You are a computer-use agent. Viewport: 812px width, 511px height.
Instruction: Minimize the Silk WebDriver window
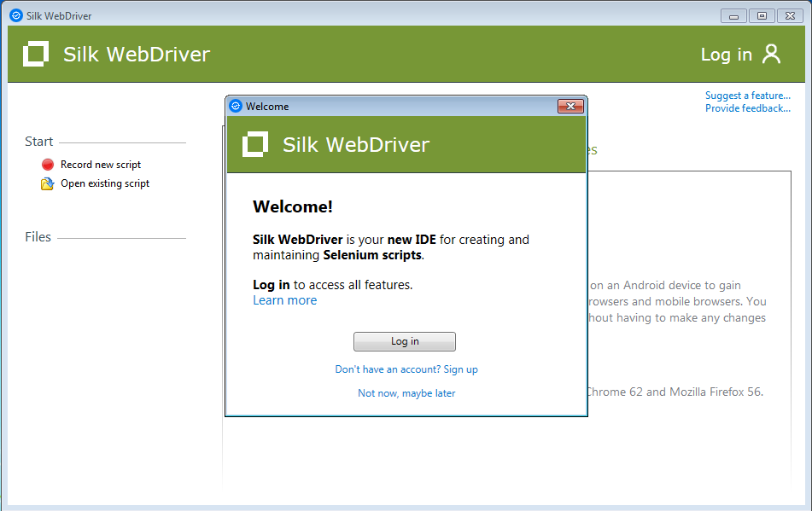[x=733, y=16]
